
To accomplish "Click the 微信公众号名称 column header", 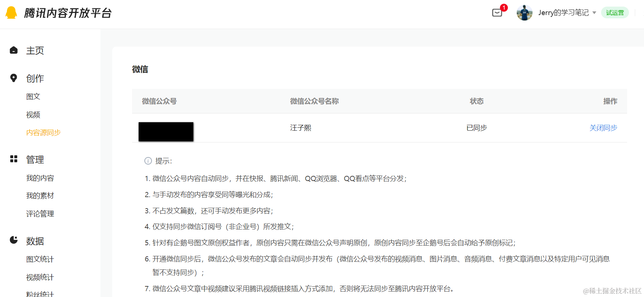I will (314, 101).
